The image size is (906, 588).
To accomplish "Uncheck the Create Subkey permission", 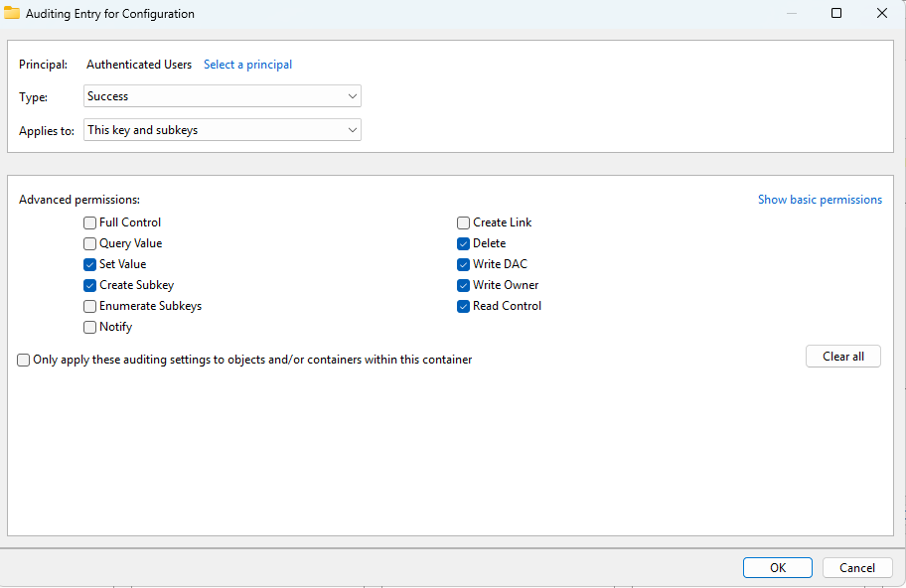I will click(x=90, y=285).
